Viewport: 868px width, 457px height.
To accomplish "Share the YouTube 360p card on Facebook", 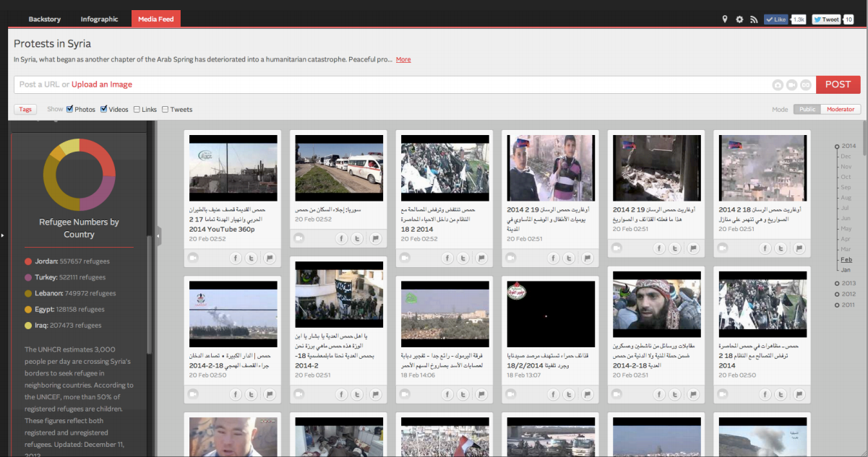I will click(235, 258).
